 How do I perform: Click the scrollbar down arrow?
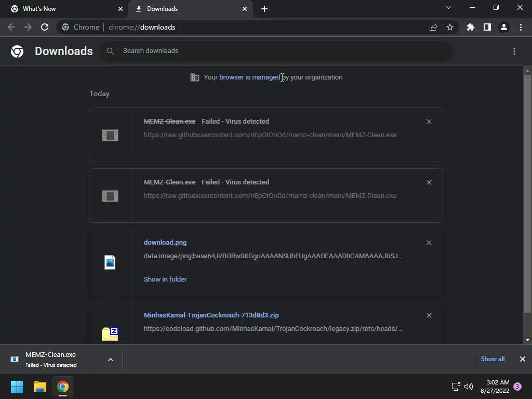point(527,340)
